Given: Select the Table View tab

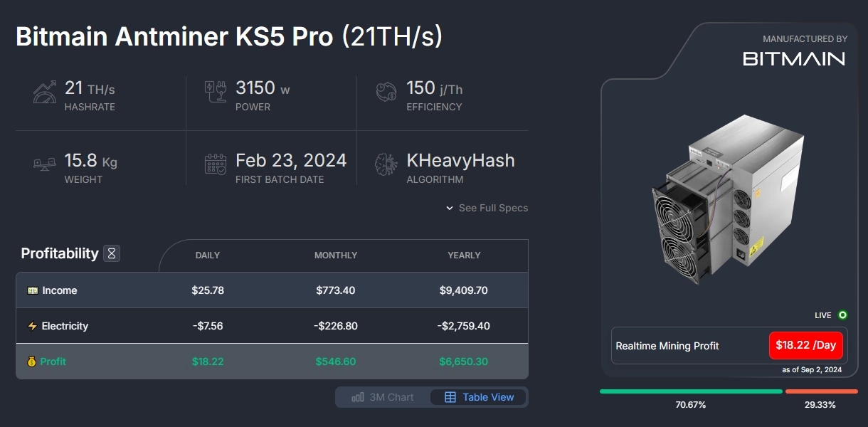Looking at the screenshot, I should [478, 397].
